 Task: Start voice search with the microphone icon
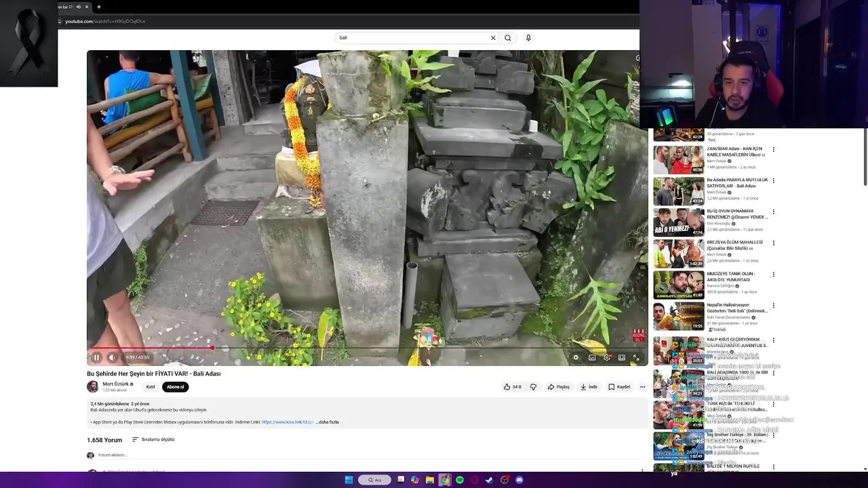[528, 38]
